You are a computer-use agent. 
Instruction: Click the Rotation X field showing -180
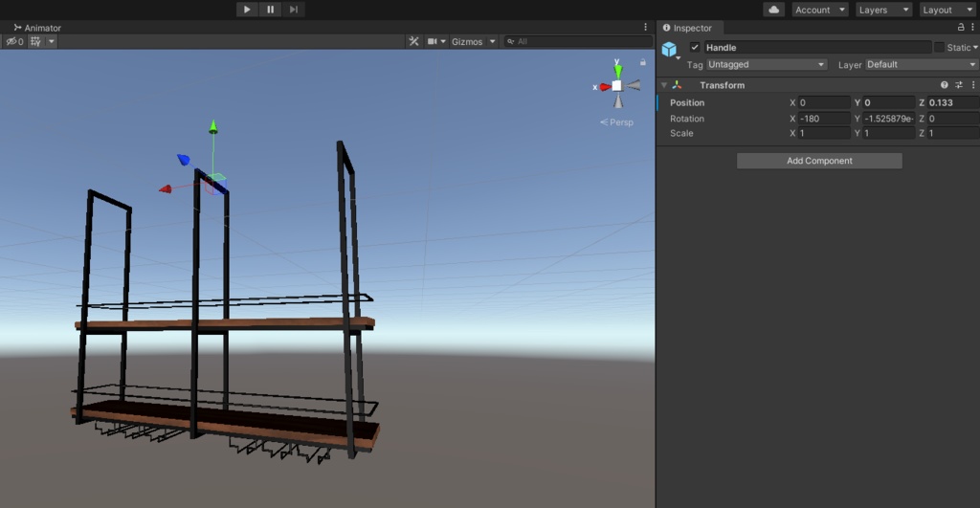tap(824, 118)
